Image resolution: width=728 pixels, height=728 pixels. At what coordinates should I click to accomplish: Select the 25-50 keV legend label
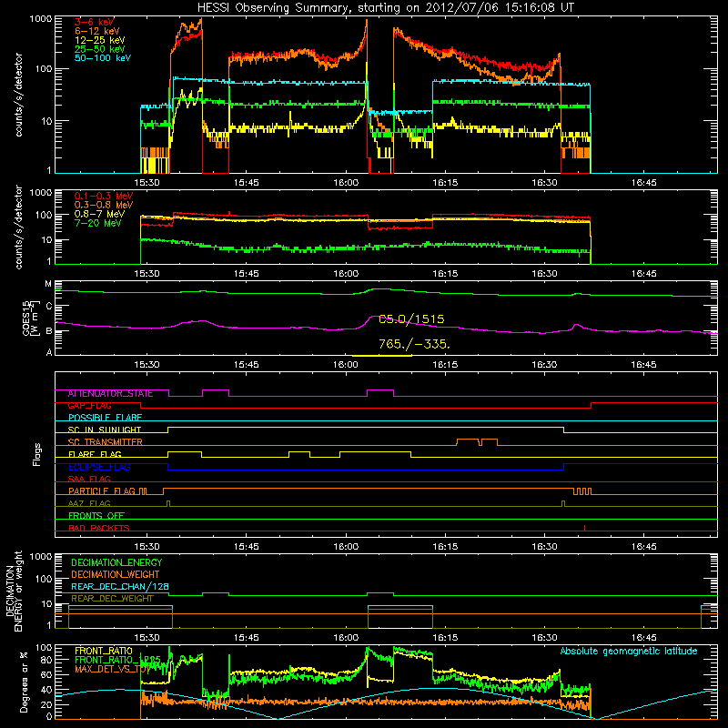point(99,49)
